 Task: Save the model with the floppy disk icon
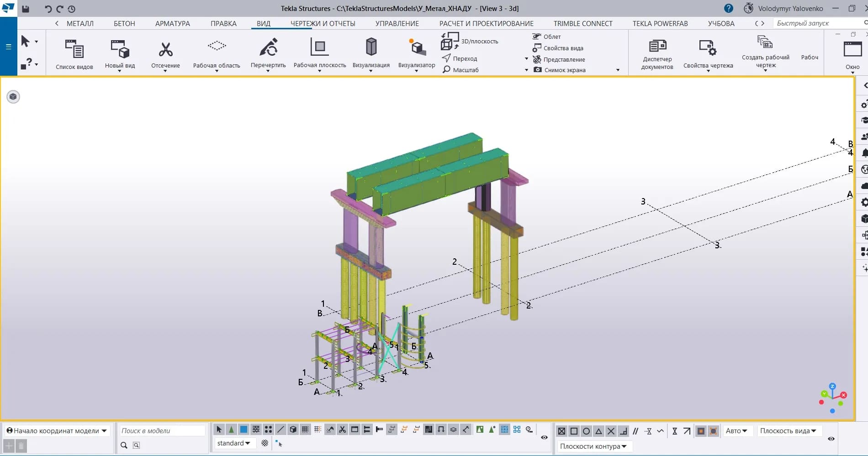(x=26, y=9)
